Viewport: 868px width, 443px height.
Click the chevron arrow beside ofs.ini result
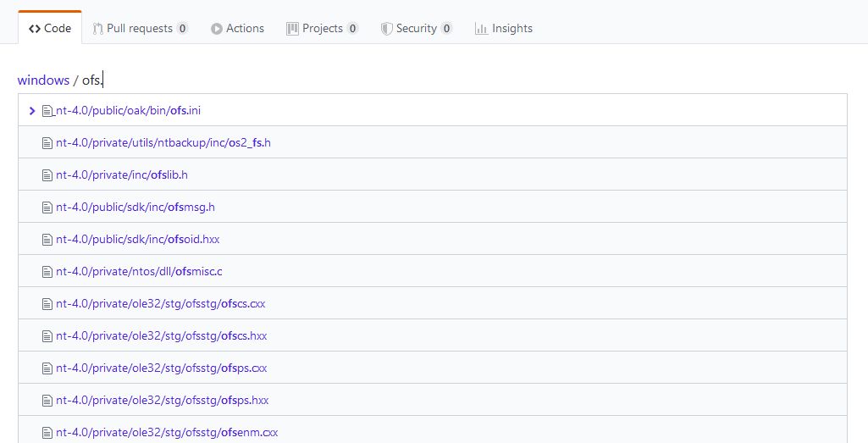pos(32,111)
